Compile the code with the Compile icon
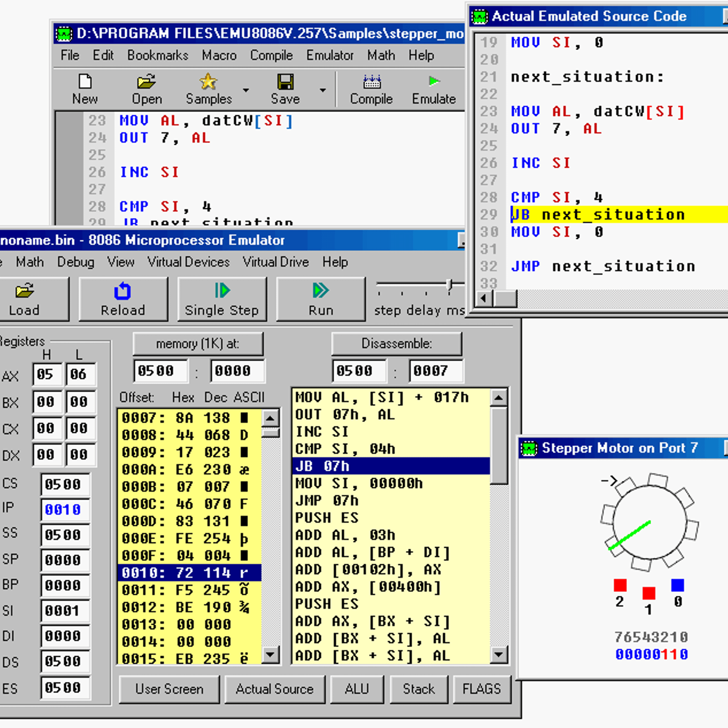This screenshot has width=728, height=728. (372, 82)
